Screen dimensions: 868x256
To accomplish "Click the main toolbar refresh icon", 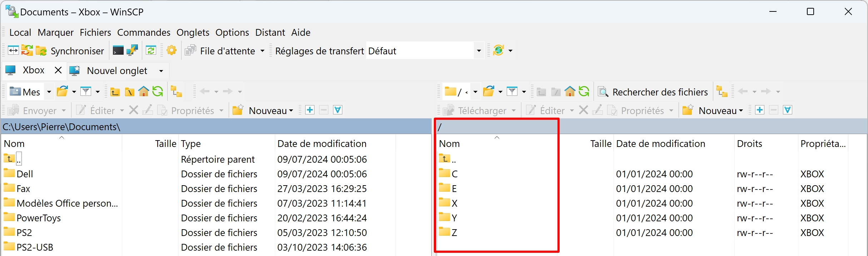I will (151, 50).
